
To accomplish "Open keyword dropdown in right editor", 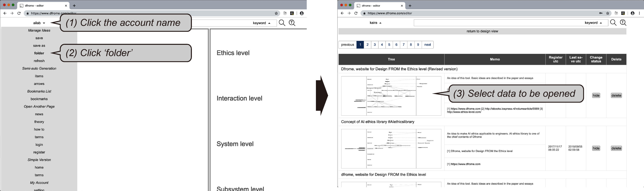I will 593,23.
